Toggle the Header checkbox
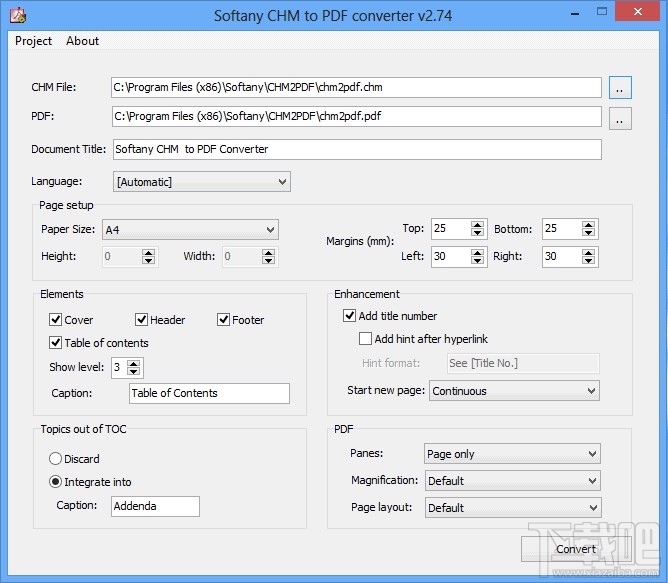 point(141,319)
